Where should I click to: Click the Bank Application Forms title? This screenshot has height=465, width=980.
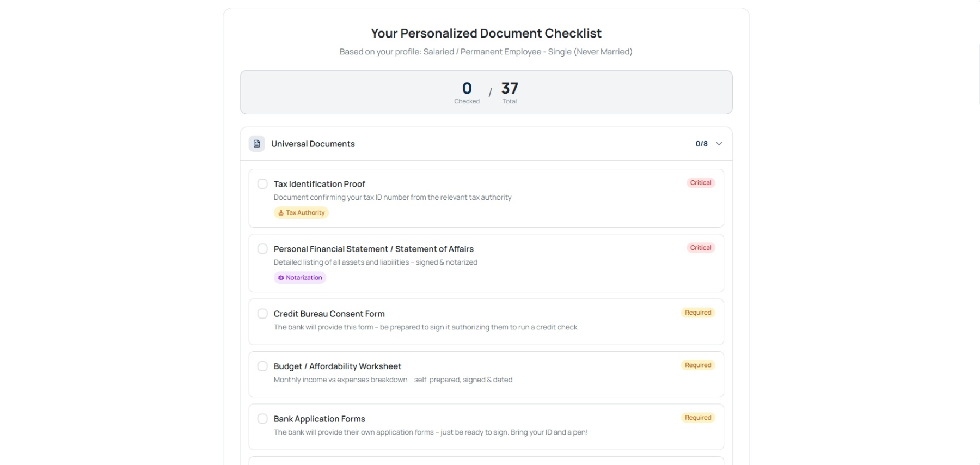tap(320, 419)
